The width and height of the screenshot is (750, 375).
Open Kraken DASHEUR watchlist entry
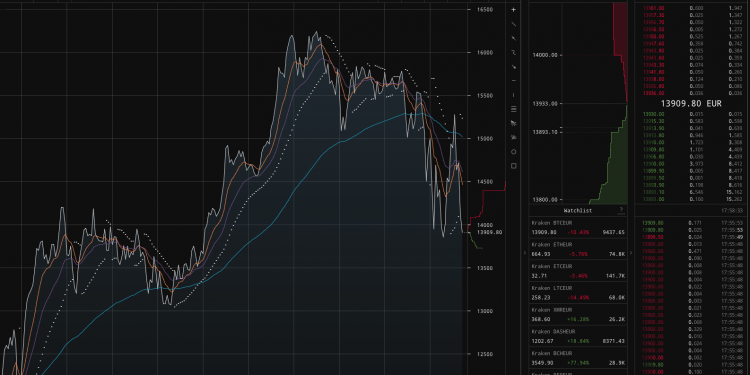578,336
